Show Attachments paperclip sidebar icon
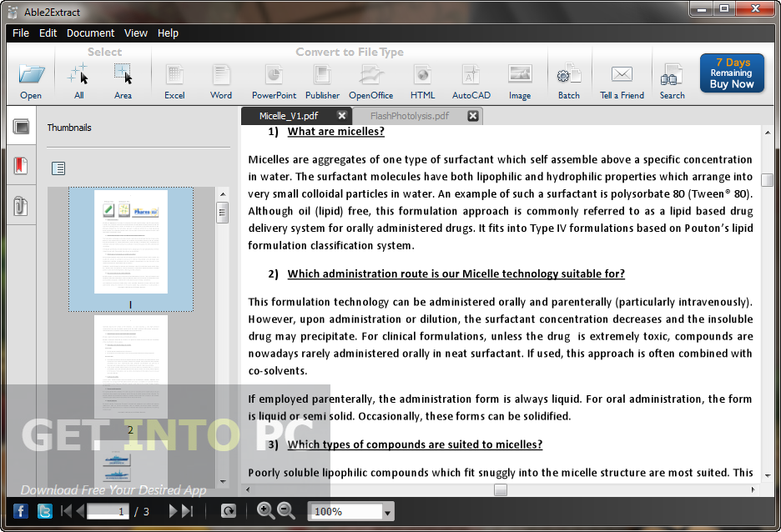 [20, 205]
